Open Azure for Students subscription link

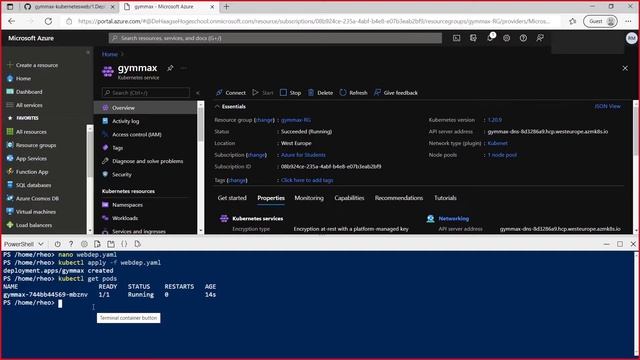point(303,155)
